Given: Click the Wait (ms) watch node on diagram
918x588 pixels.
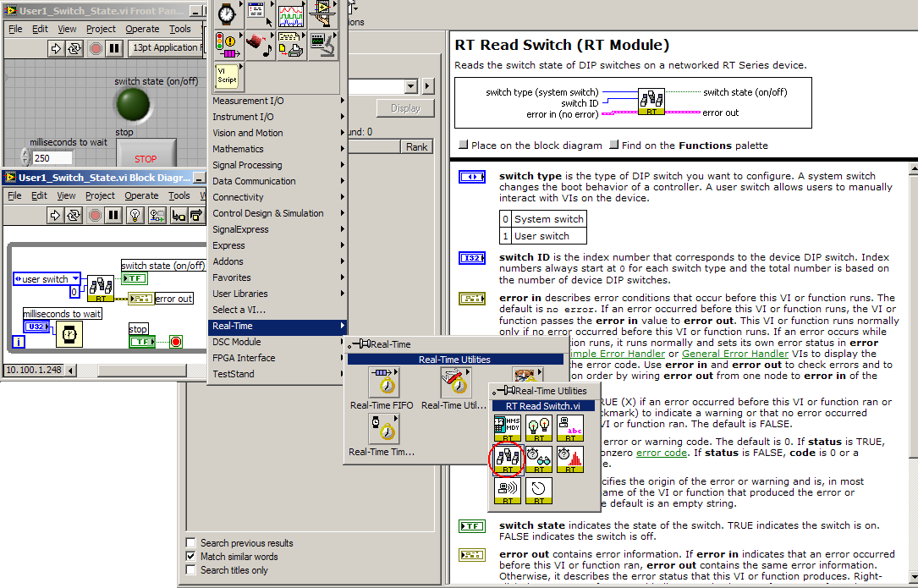Looking at the screenshot, I should [69, 334].
